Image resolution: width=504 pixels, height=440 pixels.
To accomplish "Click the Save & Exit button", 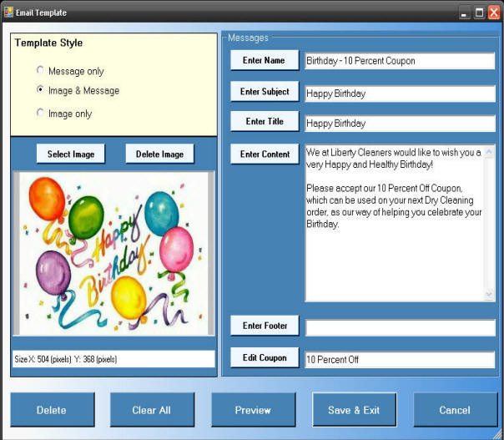I will pyautogui.click(x=354, y=410).
